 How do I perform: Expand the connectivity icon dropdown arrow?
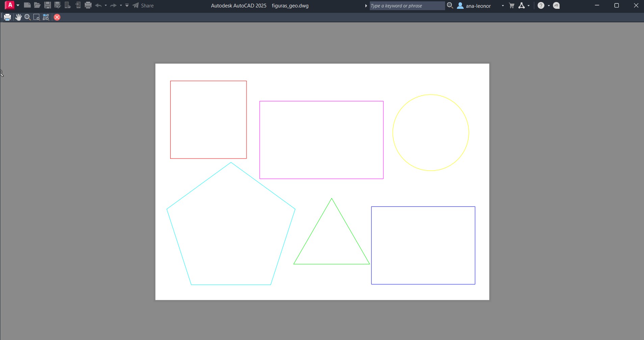click(529, 6)
